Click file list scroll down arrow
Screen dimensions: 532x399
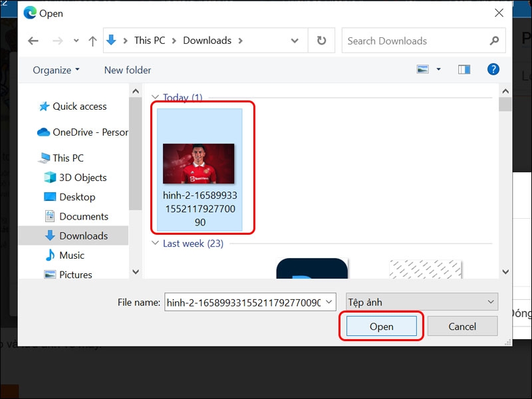coord(505,271)
